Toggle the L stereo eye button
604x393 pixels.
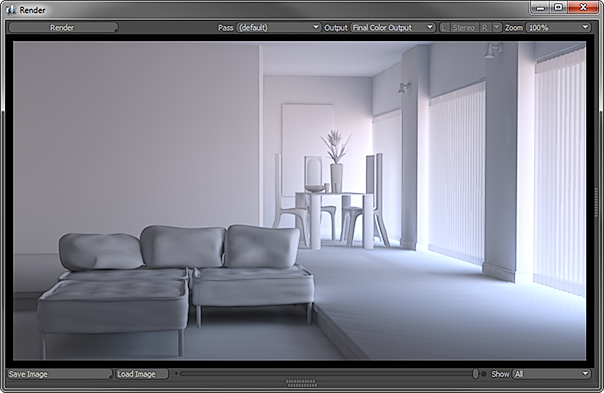pos(444,27)
